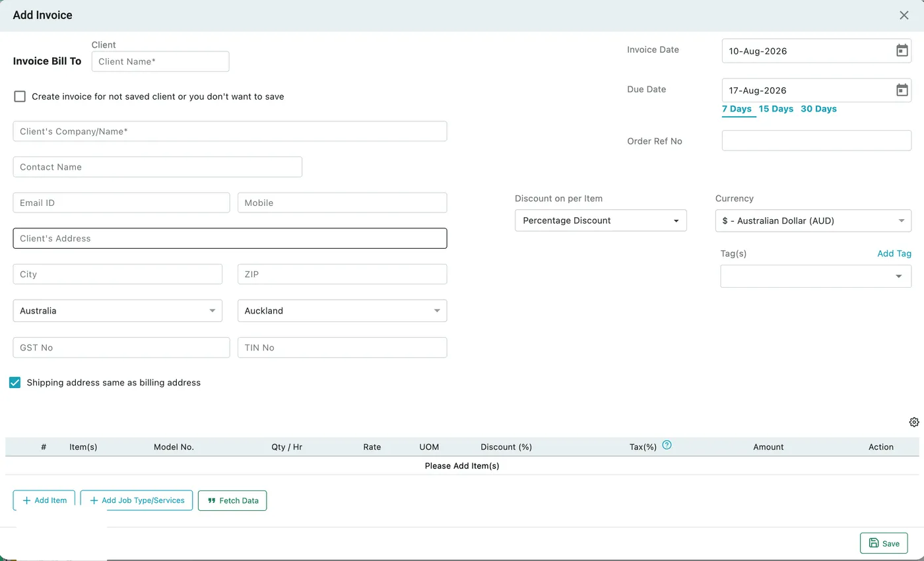Image resolution: width=924 pixels, height=561 pixels.
Task: Open the Percentage Discount dropdown
Action: coord(601,220)
